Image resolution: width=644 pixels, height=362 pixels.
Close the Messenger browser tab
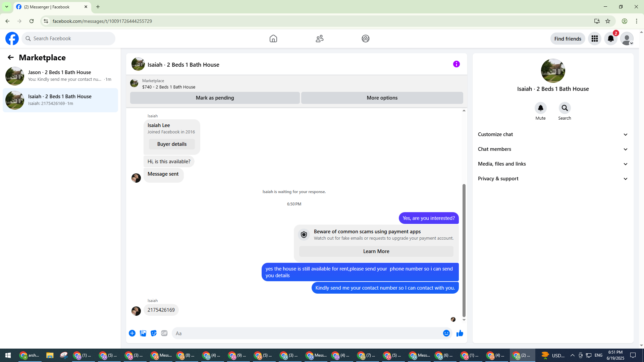(x=86, y=7)
